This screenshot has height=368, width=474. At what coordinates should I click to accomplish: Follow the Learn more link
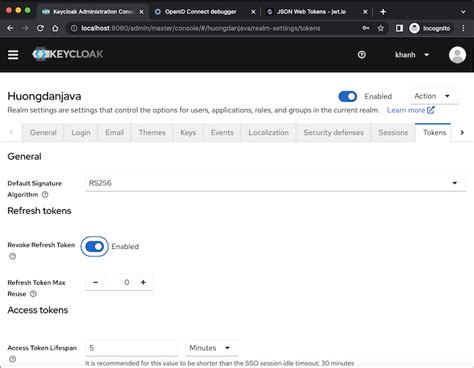pyautogui.click(x=410, y=110)
